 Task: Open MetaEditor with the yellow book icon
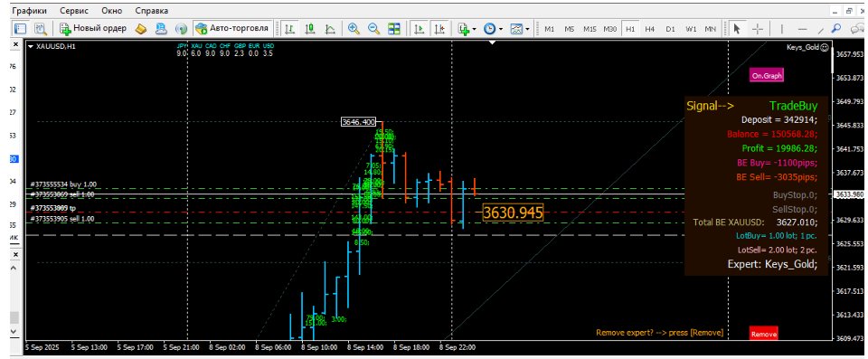point(141,28)
